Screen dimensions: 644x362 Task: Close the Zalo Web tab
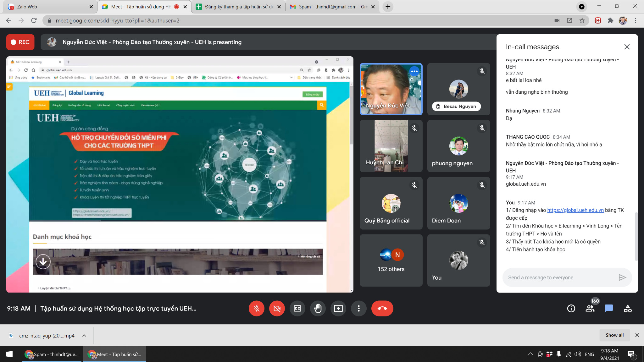(x=91, y=7)
